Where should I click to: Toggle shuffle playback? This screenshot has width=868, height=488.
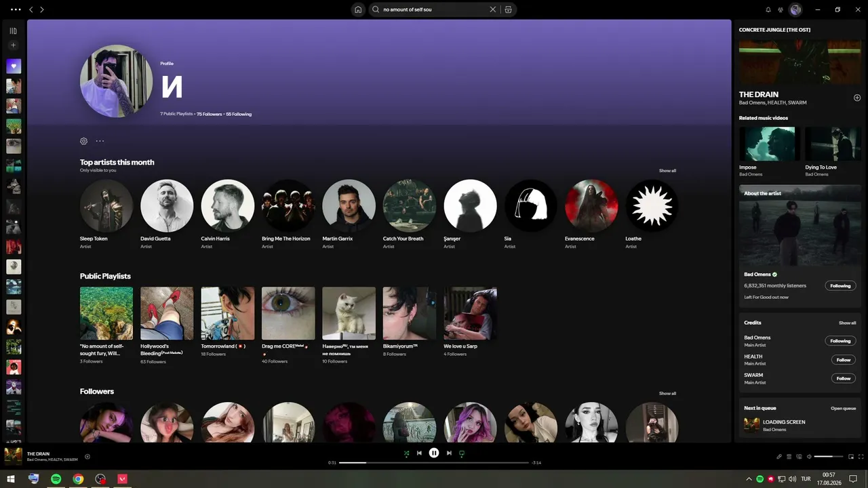click(406, 453)
